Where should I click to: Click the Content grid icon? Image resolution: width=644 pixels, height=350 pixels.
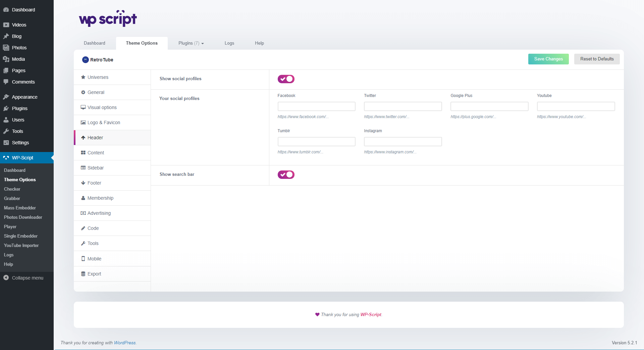pos(83,153)
